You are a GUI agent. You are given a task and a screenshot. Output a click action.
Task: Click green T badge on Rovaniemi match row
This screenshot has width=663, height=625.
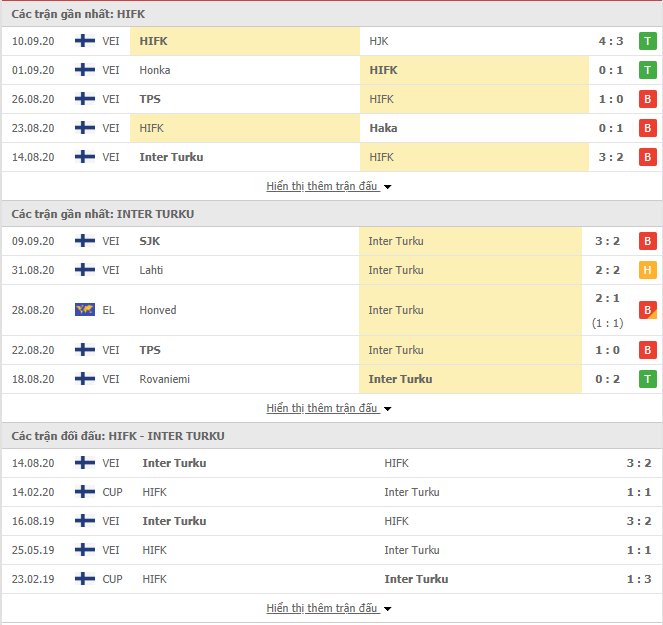pyautogui.click(x=647, y=379)
